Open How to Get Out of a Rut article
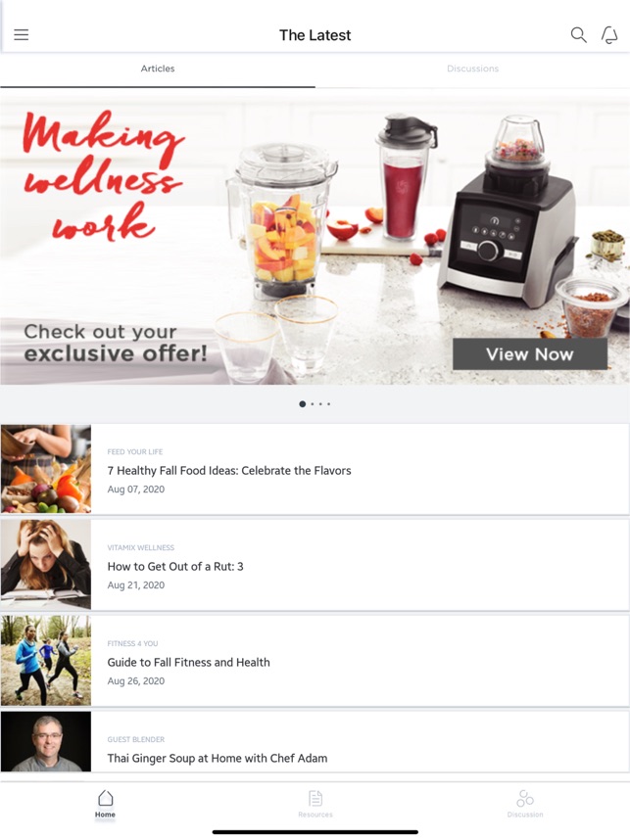 [x=315, y=565]
